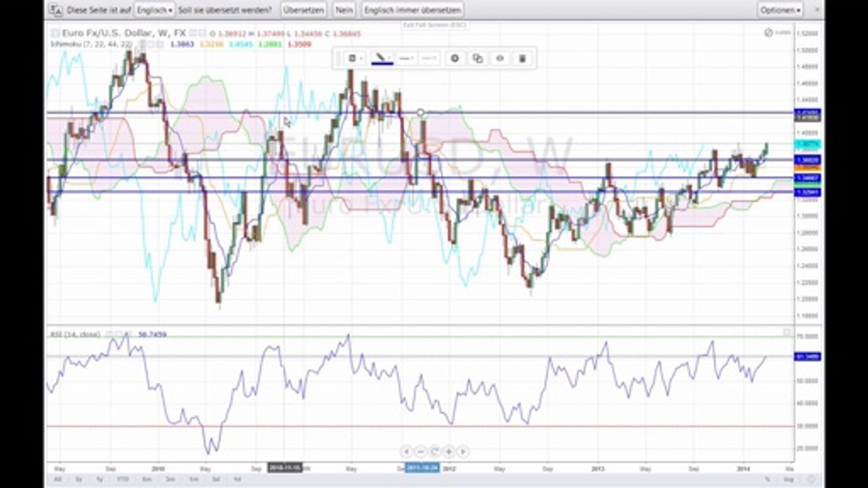Pan chart left with left arrow
868x488 pixels.
406,451
